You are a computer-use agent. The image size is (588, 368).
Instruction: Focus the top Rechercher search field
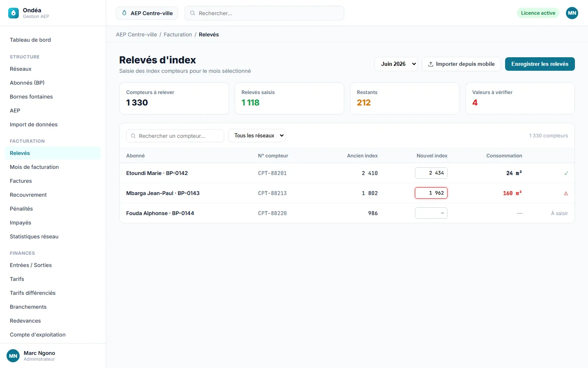(x=264, y=13)
